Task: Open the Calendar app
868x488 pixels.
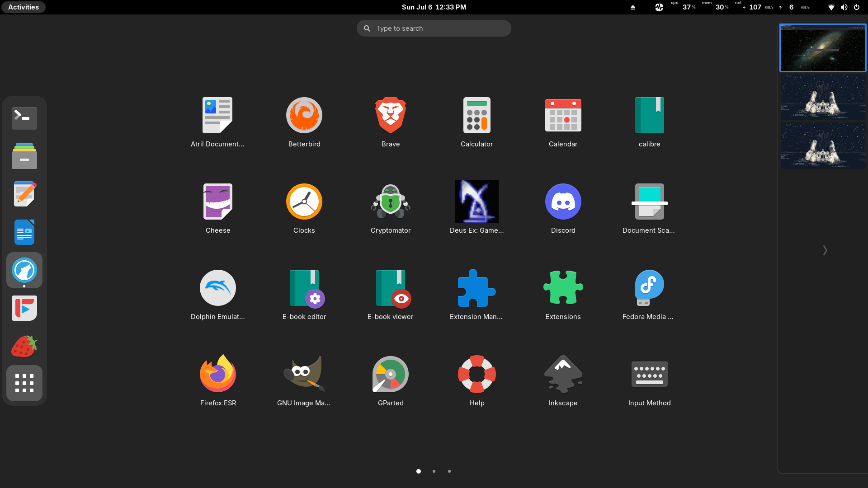Action: [563, 122]
